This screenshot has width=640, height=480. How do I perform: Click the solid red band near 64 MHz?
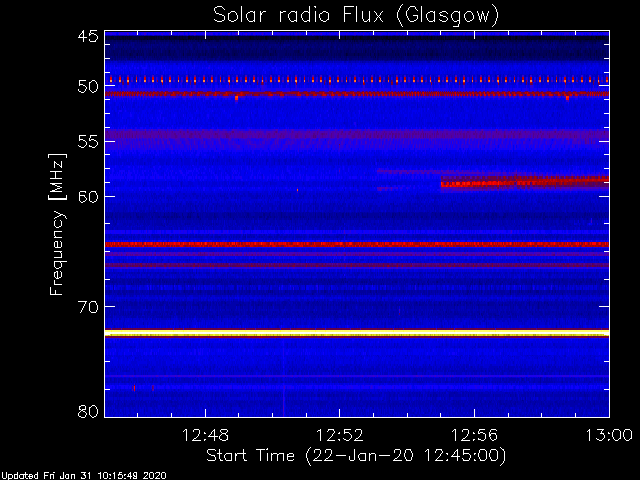coord(357,244)
